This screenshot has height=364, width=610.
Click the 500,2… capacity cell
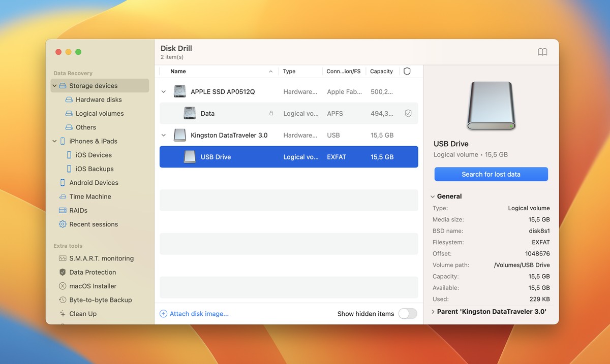pos(382,92)
